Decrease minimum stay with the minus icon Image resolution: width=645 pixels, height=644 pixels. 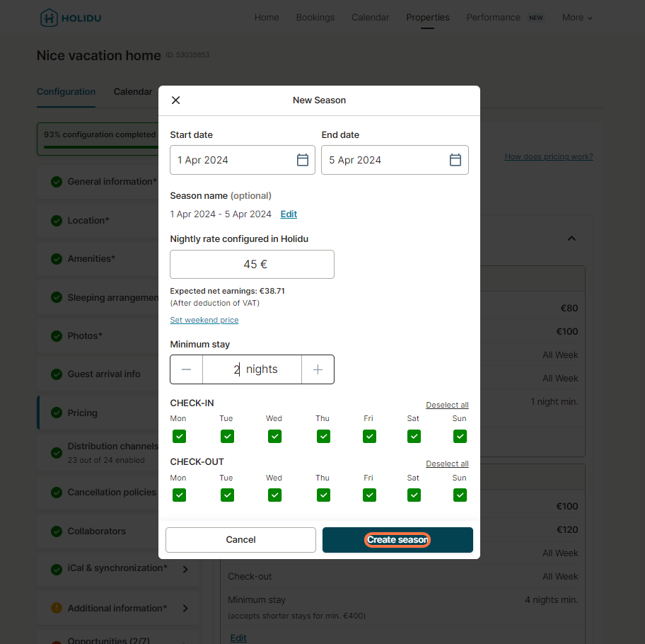187,369
